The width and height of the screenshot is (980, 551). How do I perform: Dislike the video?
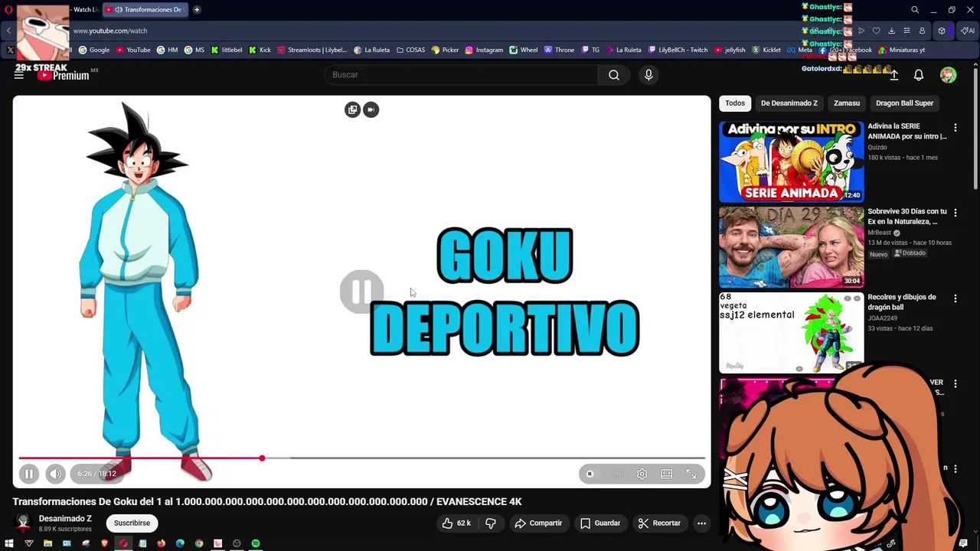pos(491,523)
